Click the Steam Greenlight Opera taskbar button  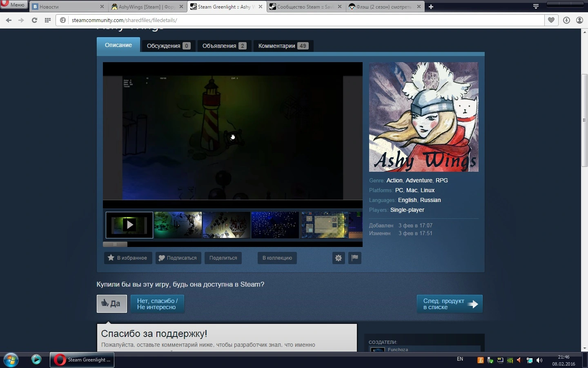[82, 360]
